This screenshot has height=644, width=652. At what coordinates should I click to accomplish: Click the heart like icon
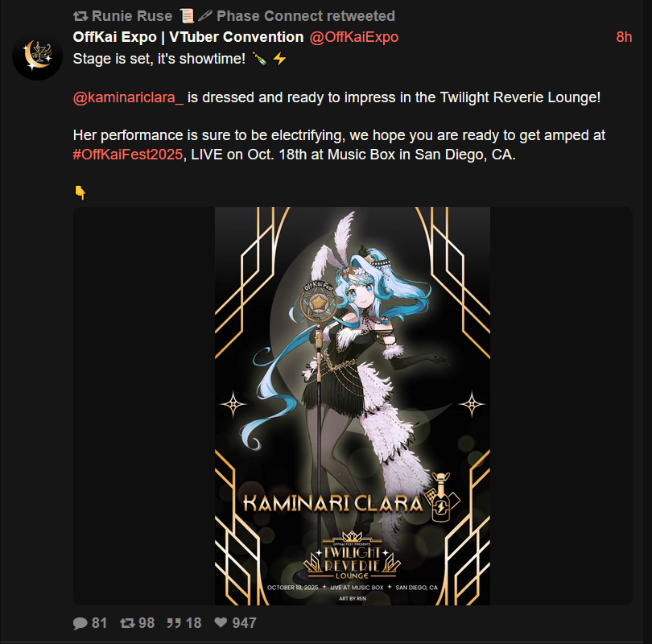[x=221, y=622]
